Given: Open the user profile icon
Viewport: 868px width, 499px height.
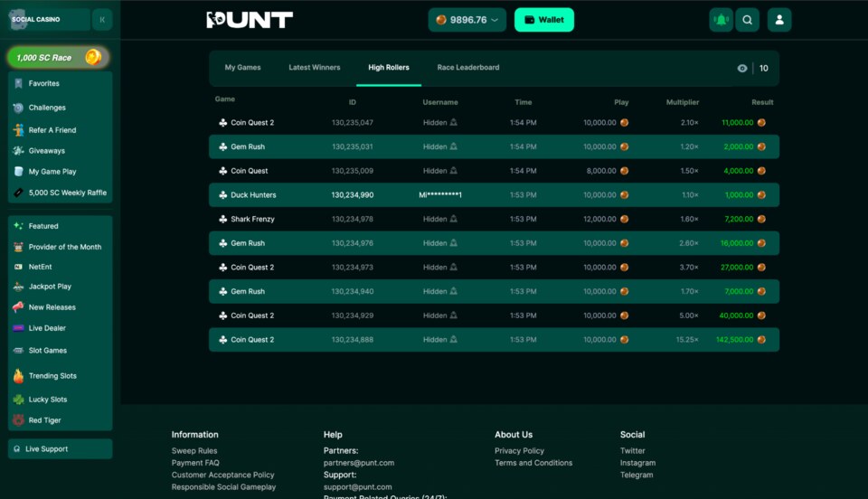Looking at the screenshot, I should [x=779, y=20].
